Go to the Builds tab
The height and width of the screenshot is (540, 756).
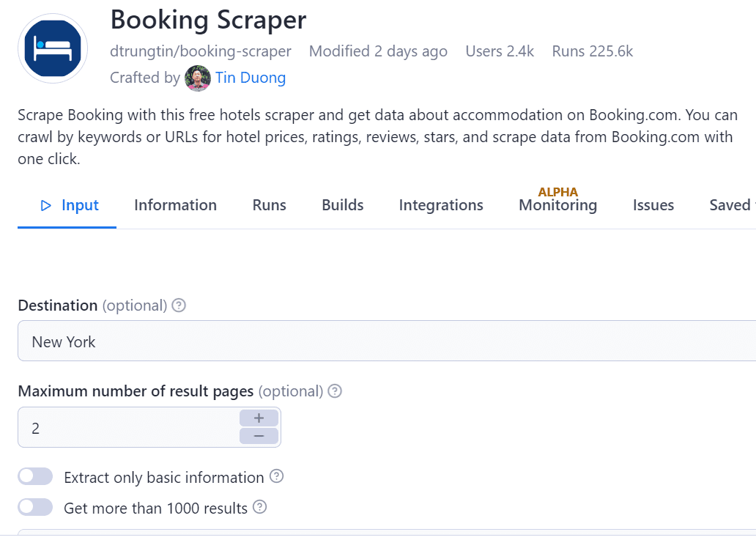tap(342, 205)
